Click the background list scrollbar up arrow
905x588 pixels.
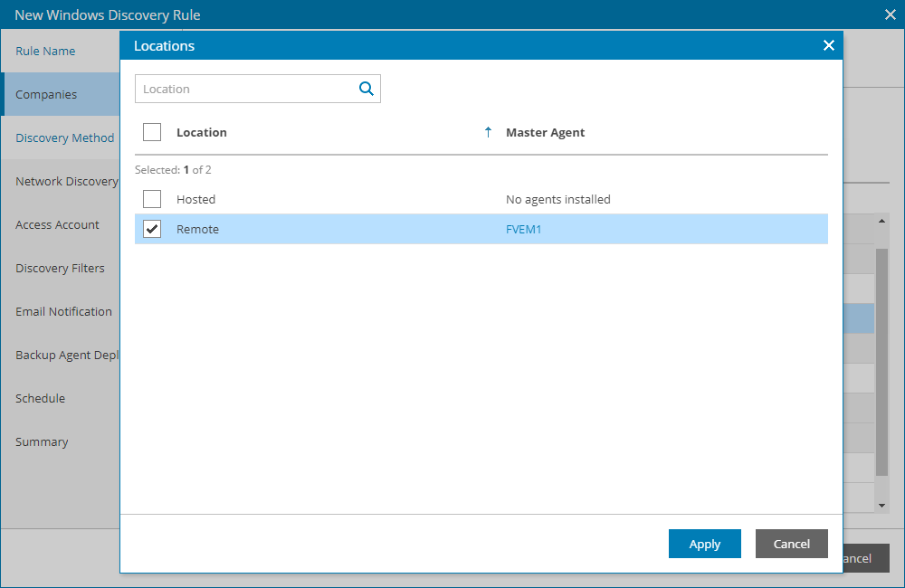(x=881, y=221)
